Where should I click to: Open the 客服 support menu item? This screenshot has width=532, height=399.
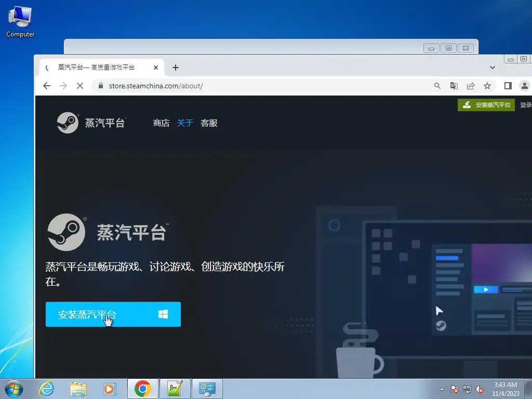click(209, 123)
